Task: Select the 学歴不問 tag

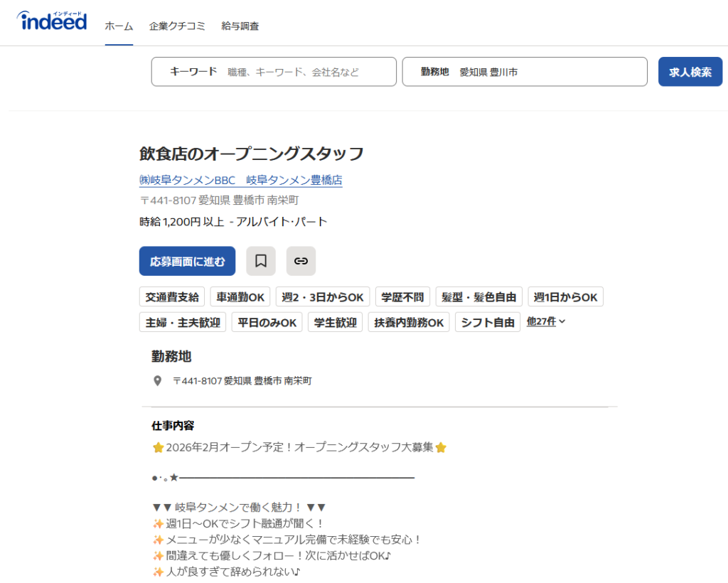Action: [402, 297]
